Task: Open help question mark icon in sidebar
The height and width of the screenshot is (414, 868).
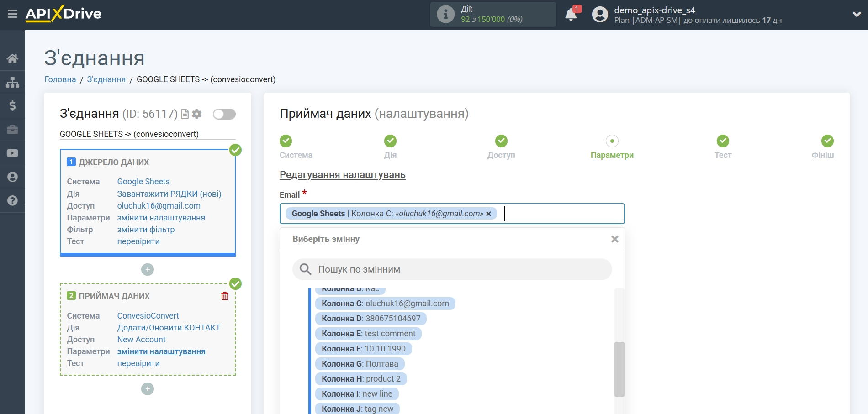Action: point(12,201)
